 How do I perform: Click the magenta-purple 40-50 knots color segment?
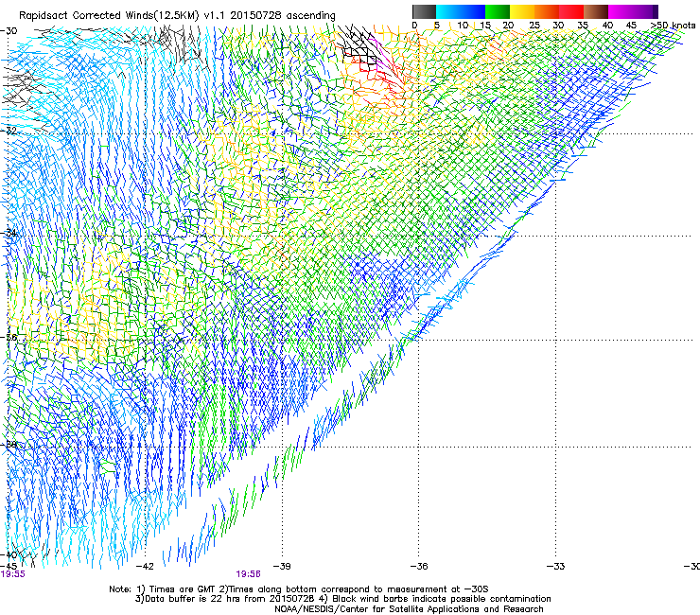coord(633,11)
